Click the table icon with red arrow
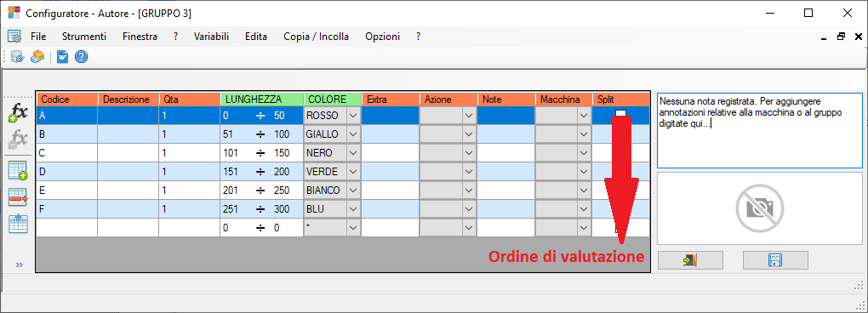The image size is (868, 313). click(18, 196)
